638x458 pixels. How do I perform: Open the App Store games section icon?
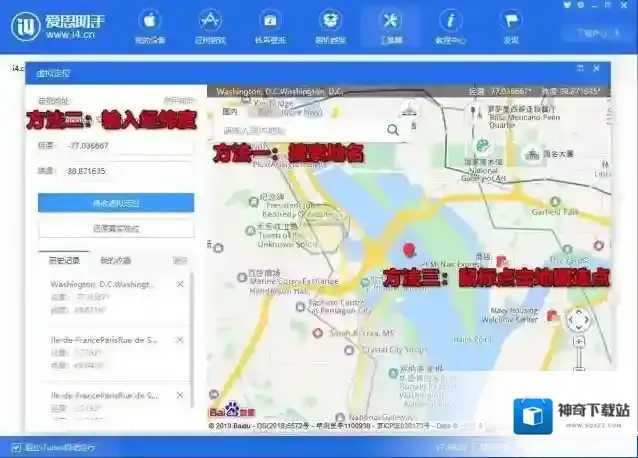(210, 21)
